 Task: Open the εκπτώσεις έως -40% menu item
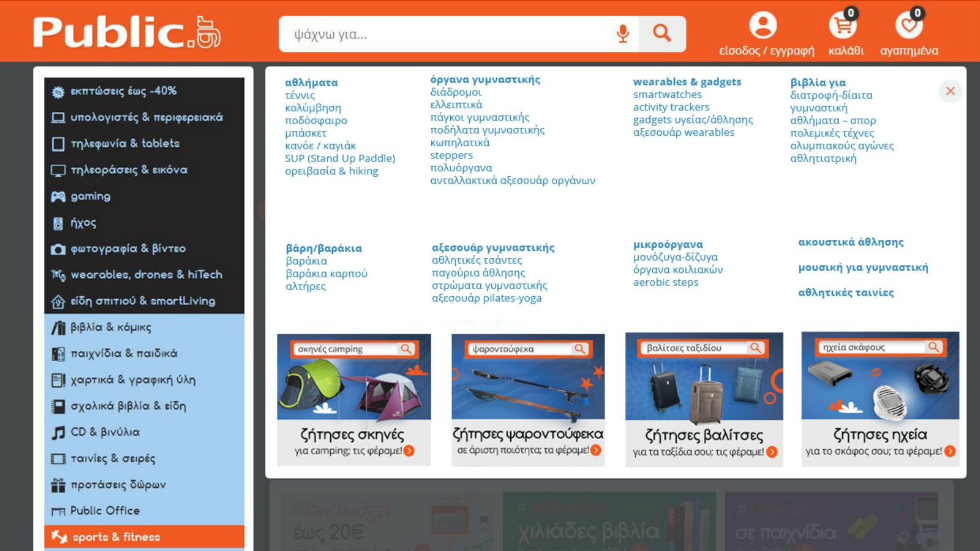point(123,91)
